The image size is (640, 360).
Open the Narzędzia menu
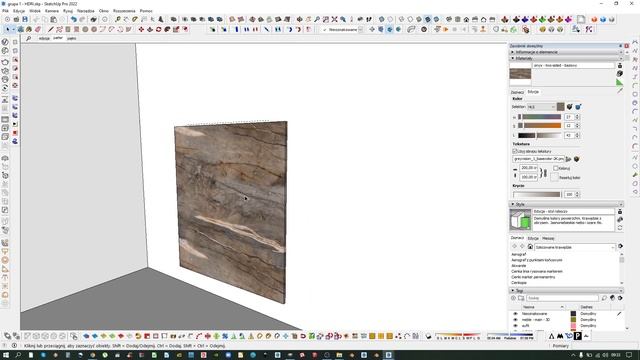pyautogui.click(x=85, y=11)
